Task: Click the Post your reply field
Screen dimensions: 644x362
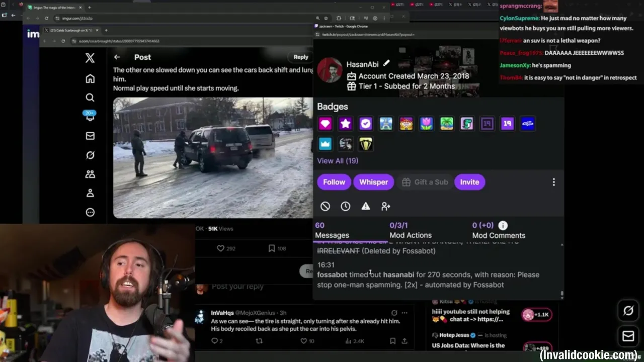Action: coord(237,287)
